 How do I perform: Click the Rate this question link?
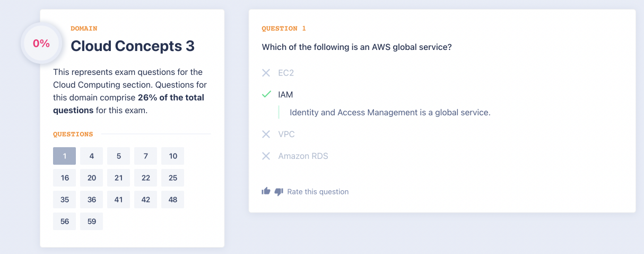pyautogui.click(x=318, y=192)
